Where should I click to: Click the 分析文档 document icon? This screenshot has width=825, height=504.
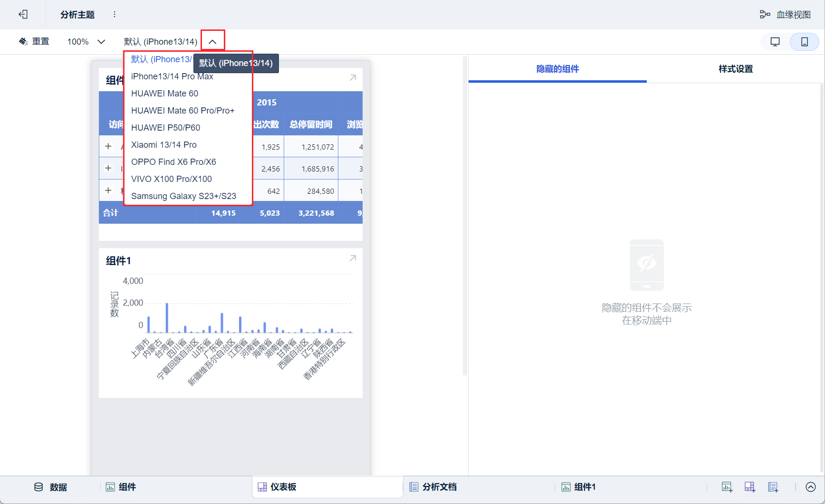[x=414, y=487]
